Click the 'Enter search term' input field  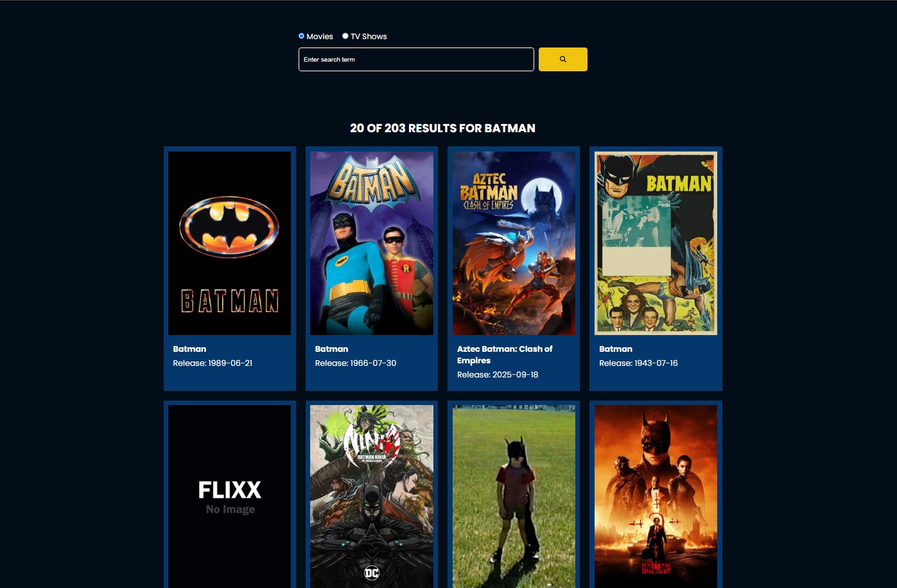(415, 59)
